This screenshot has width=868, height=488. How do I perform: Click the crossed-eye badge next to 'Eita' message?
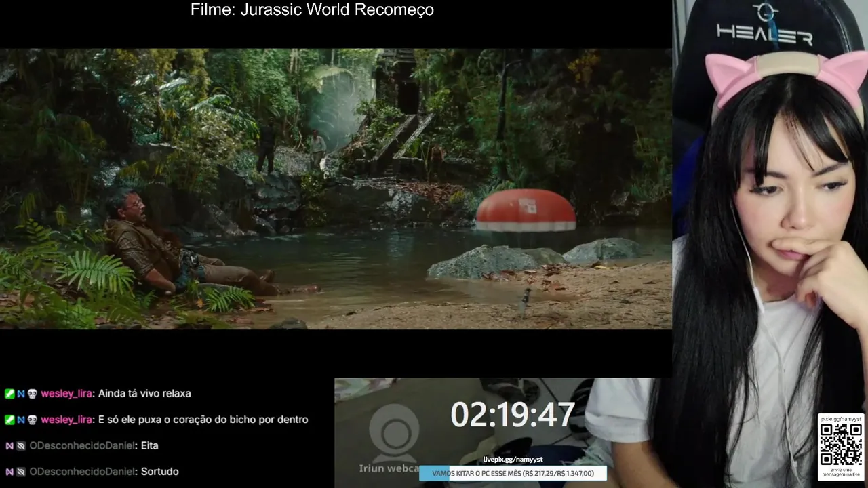(x=21, y=445)
